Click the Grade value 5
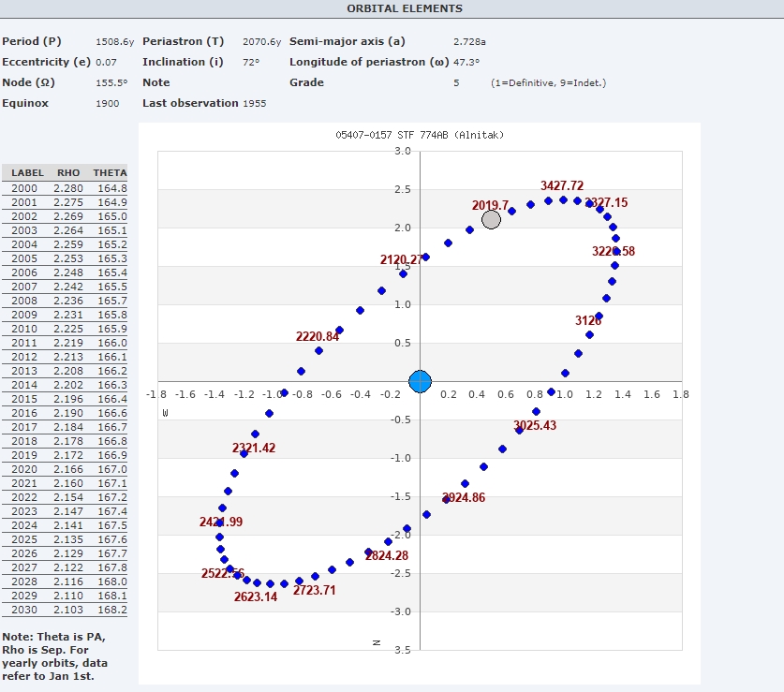Viewport: 784px width, 692px height. (x=456, y=82)
